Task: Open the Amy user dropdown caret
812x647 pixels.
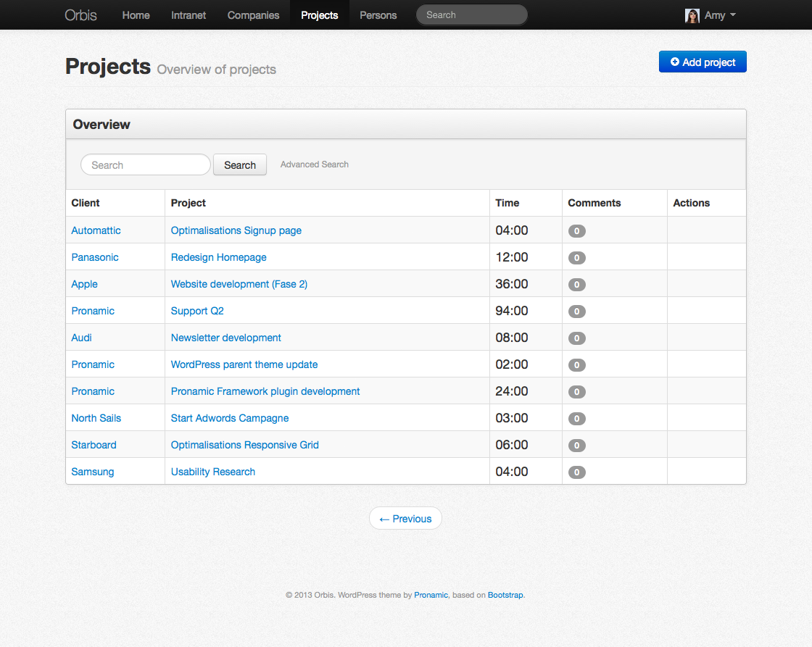Action: point(733,15)
